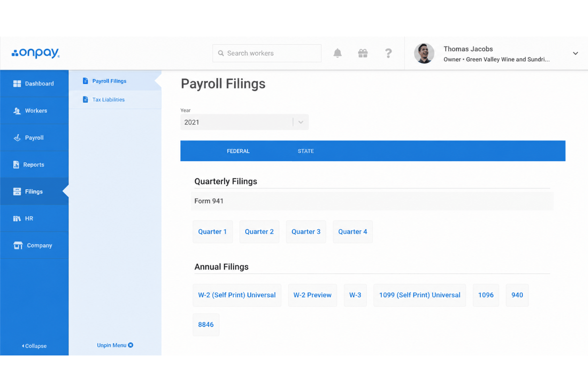Open the 940 annual filing
588x392 pixels.
point(517,295)
